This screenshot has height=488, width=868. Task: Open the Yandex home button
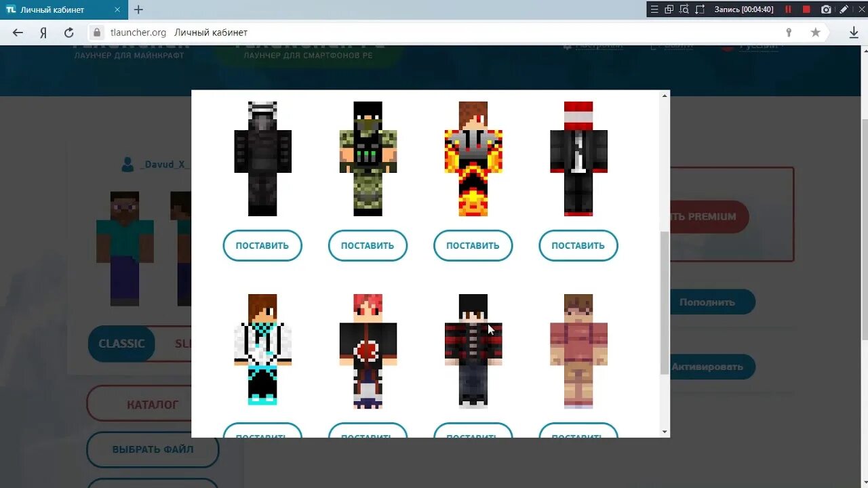pos(43,33)
